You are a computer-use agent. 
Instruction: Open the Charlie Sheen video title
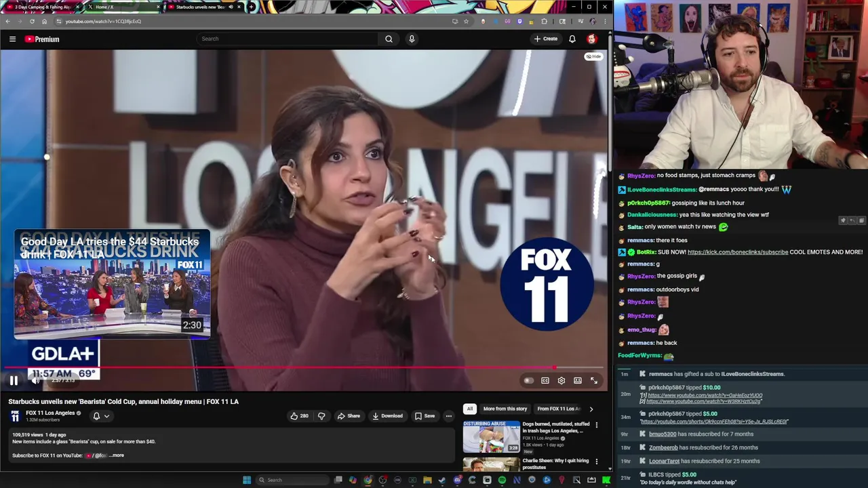coord(555,464)
